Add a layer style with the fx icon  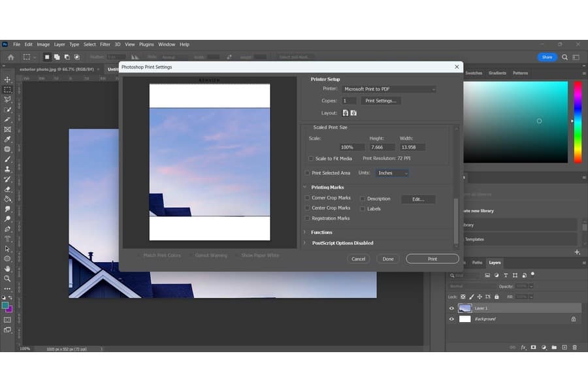click(523, 348)
